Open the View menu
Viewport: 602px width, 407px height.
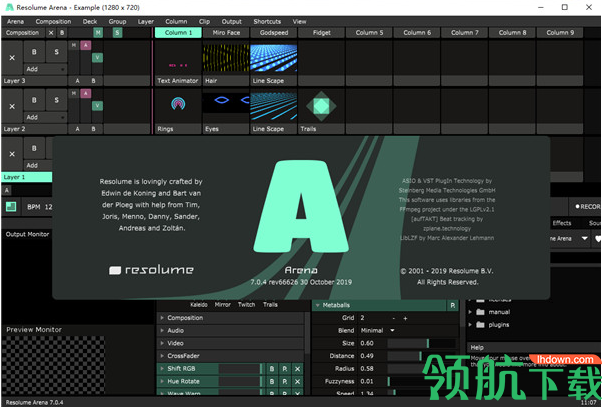(x=299, y=22)
